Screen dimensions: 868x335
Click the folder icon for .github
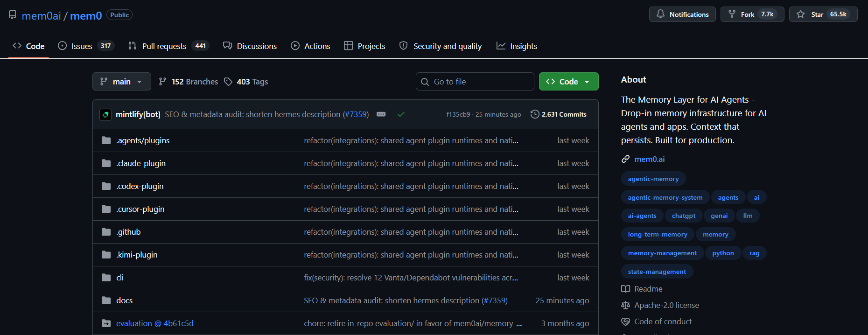[x=106, y=232]
